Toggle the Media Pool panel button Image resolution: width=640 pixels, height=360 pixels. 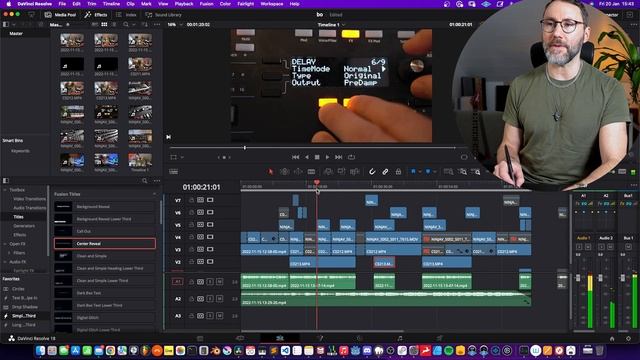pos(60,15)
